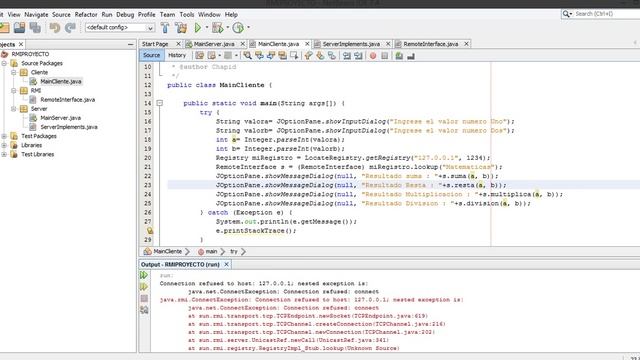Click the try breadcrumb
640x360 pixels.
click(x=233, y=251)
